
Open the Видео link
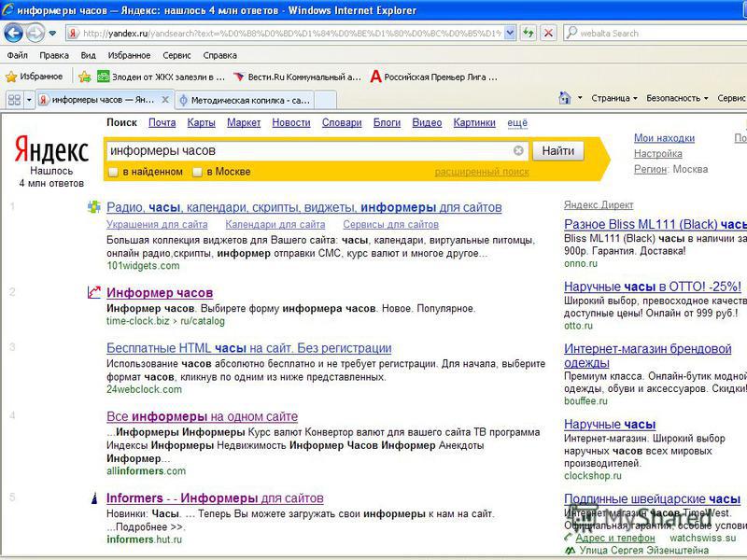pyautogui.click(x=427, y=123)
